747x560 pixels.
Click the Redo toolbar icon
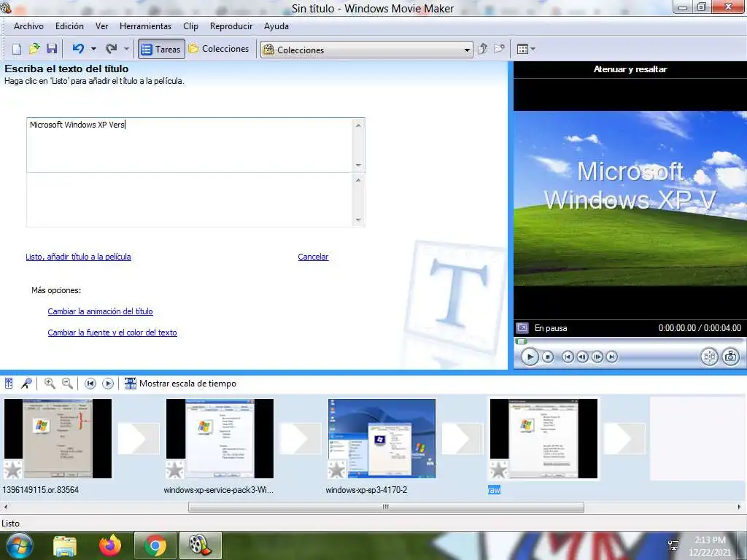[111, 49]
